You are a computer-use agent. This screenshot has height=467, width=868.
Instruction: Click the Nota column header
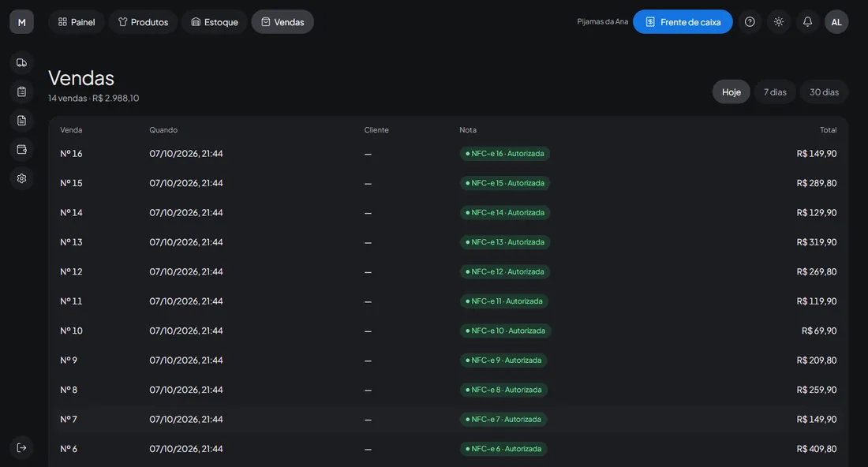(468, 130)
